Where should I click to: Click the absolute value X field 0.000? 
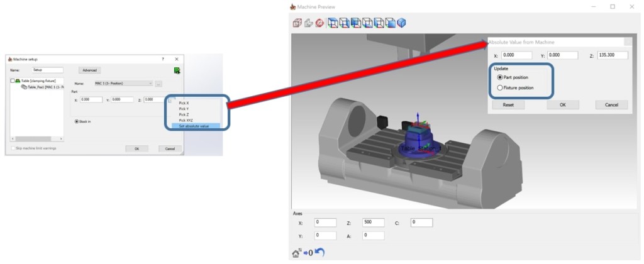pos(517,55)
